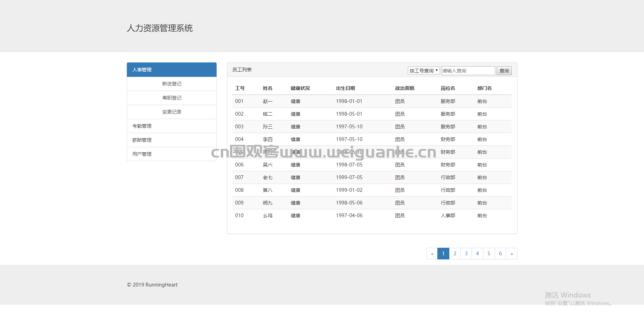The image size is (644, 315).
Task: Expand the 按工号查询 dropdown
Action: 424,71
